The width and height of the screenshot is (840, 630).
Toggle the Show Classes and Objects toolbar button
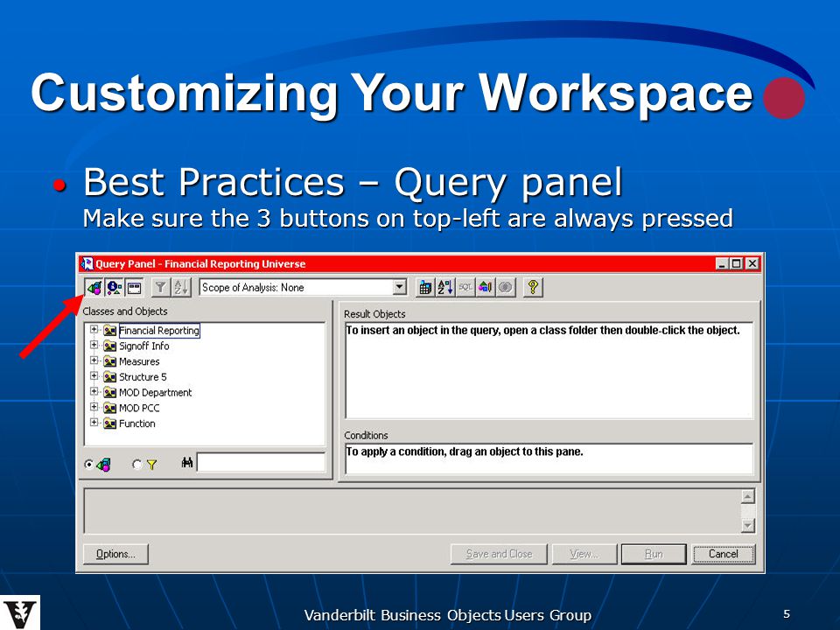tap(94, 288)
